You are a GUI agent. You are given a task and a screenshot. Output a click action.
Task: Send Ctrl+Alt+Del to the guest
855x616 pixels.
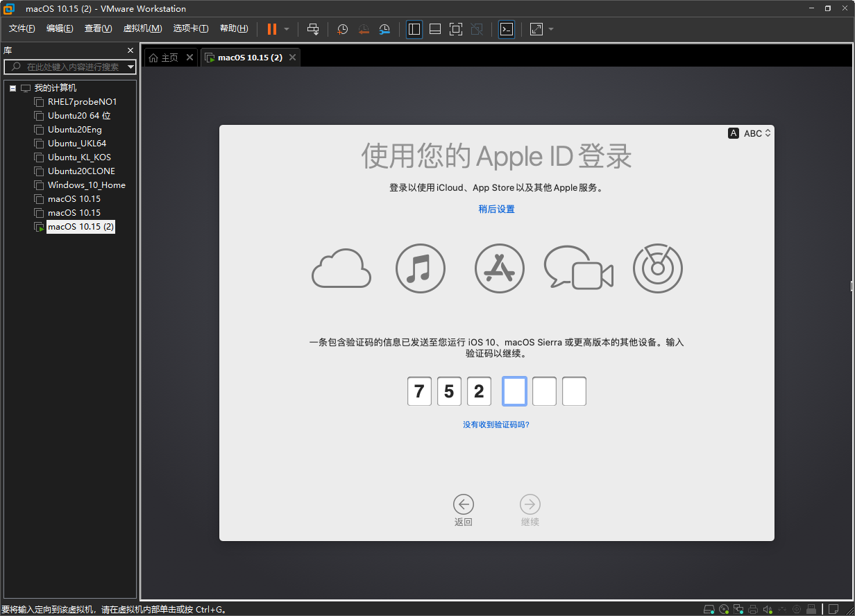313,29
